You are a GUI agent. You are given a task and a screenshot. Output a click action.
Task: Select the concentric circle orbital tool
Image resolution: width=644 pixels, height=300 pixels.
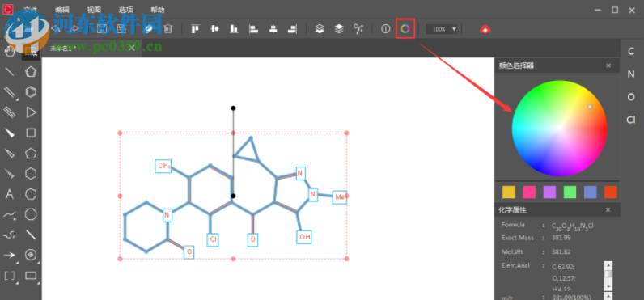click(31, 255)
